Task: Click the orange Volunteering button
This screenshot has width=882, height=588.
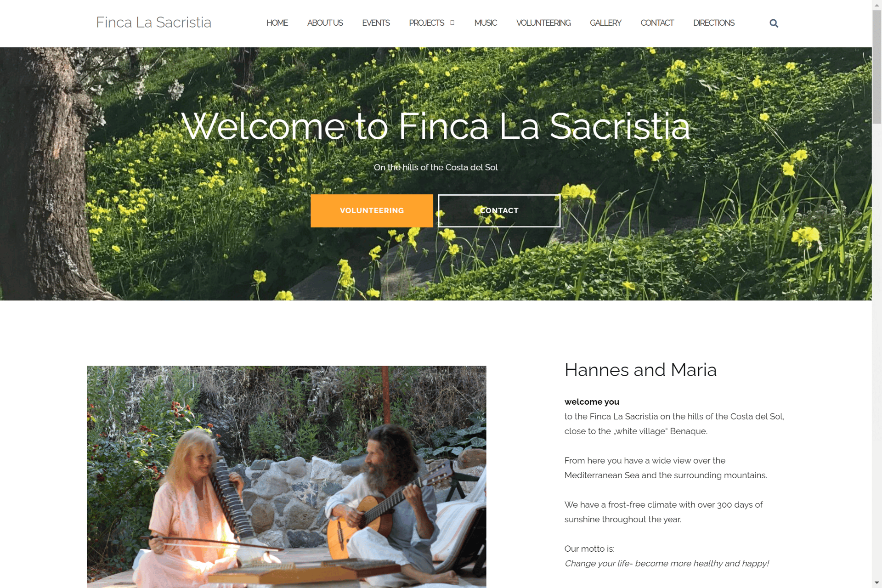Action: (x=372, y=211)
